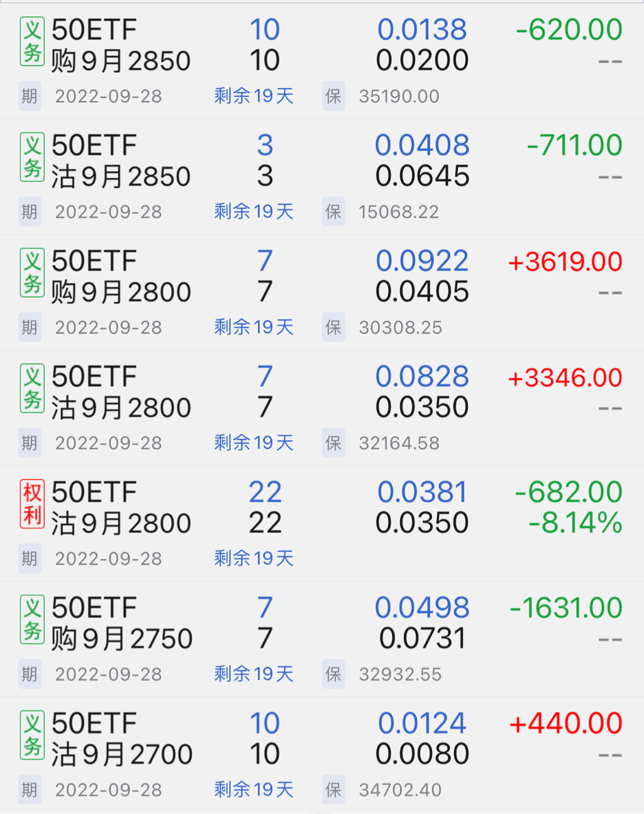
Task: Tap the 保 margin icon next to 15068.22
Action: 333,212
